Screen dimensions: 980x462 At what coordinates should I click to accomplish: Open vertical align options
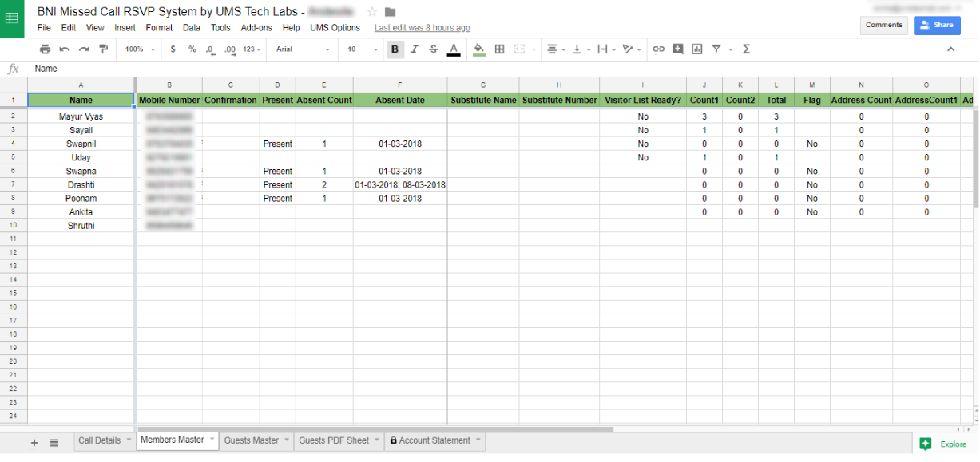579,49
